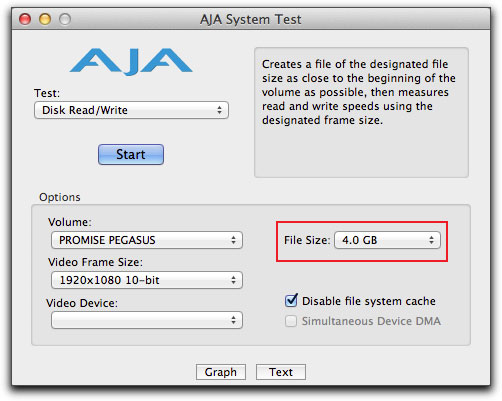
Task: Click the test description text box
Action: [361, 112]
